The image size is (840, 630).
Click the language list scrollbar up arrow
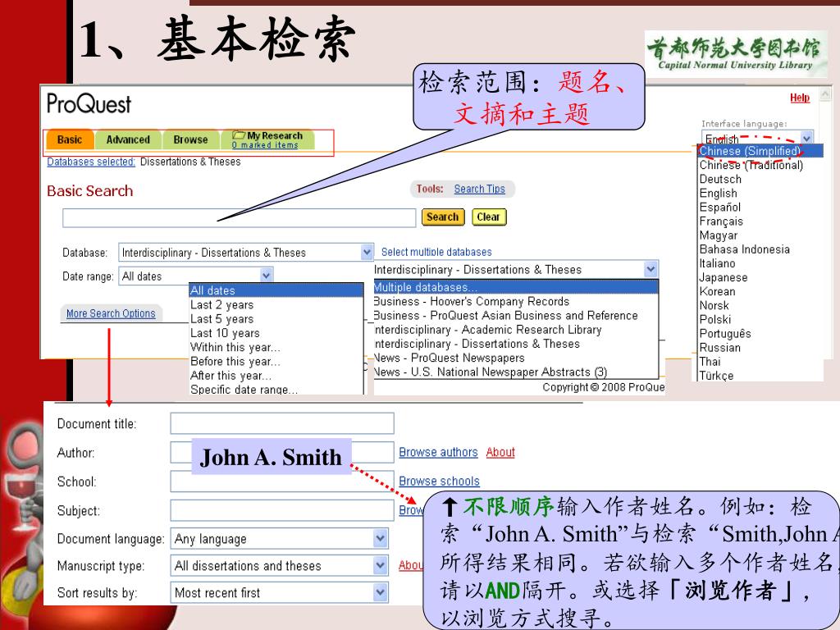tap(825, 94)
